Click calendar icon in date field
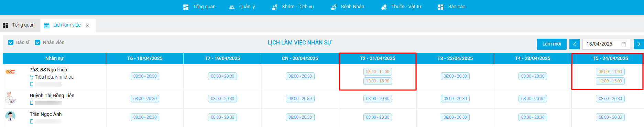This screenshot has height=129, width=644. 624,44
